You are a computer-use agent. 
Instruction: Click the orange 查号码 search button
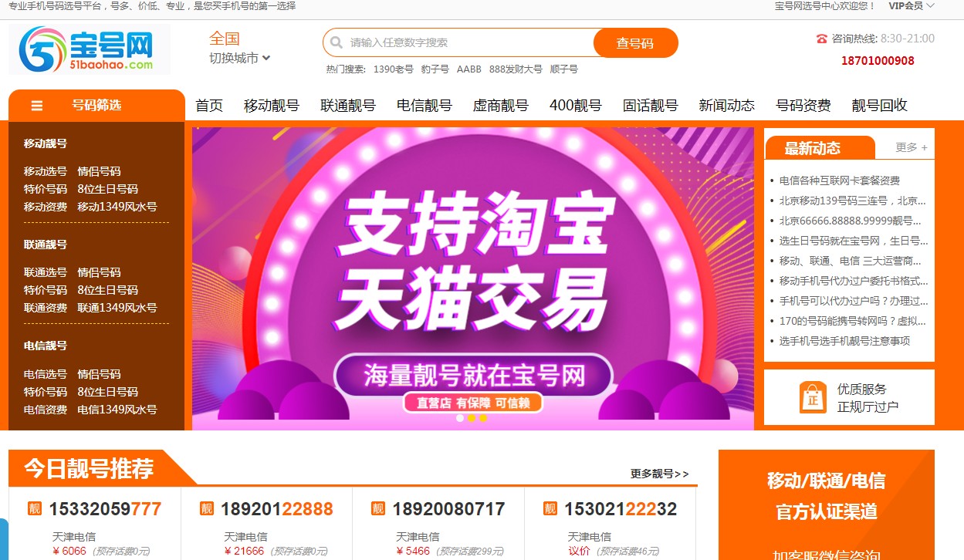pos(635,42)
